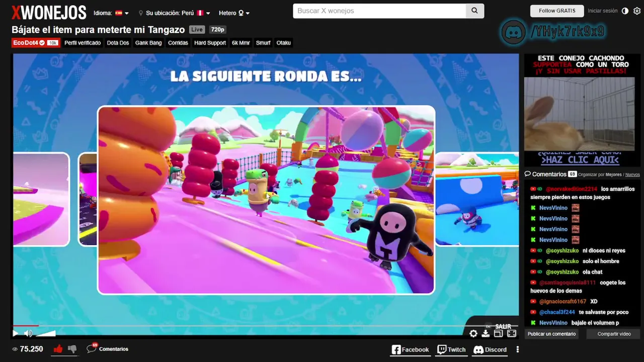
Task: Click the 75.250 view count
Action: [x=31, y=349]
